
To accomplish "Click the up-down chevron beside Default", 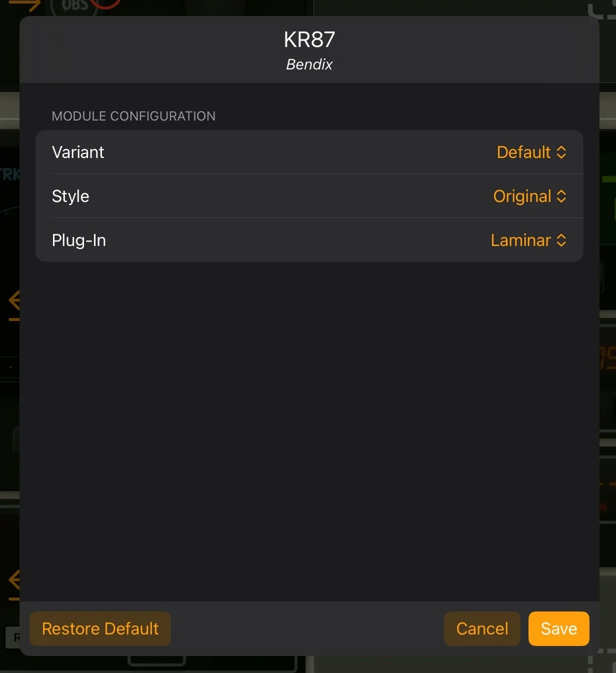I will tap(561, 152).
